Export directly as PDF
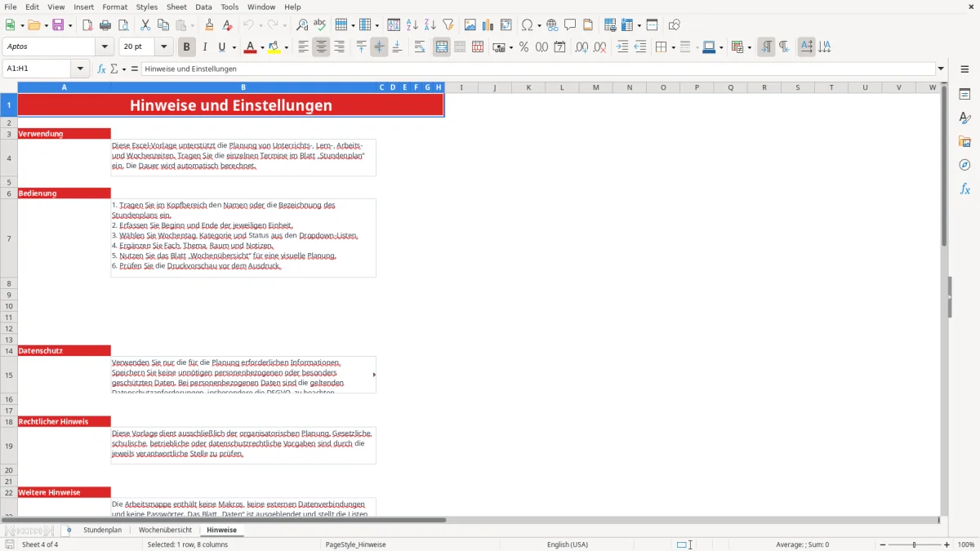Image resolution: width=980 pixels, height=551 pixels. click(87, 25)
